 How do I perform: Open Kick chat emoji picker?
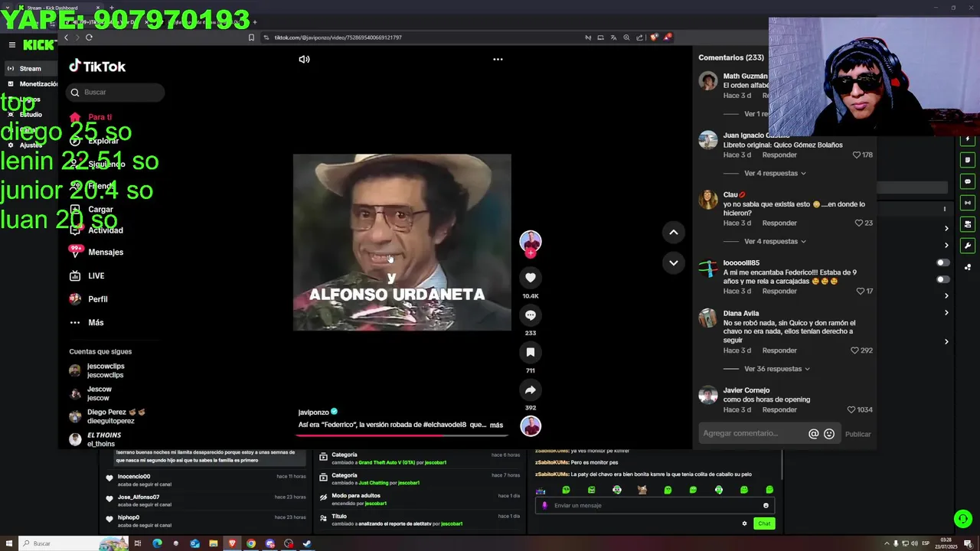[766, 505]
